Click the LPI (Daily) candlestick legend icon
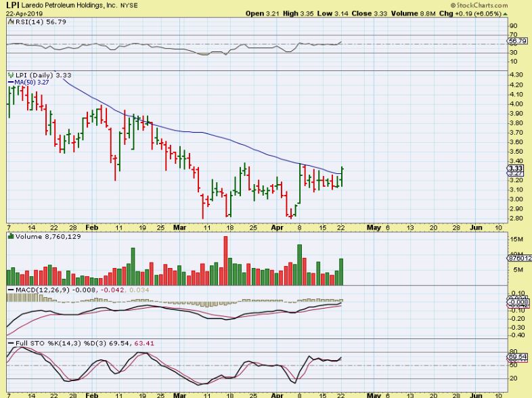532x398 pixels. (x=9, y=74)
